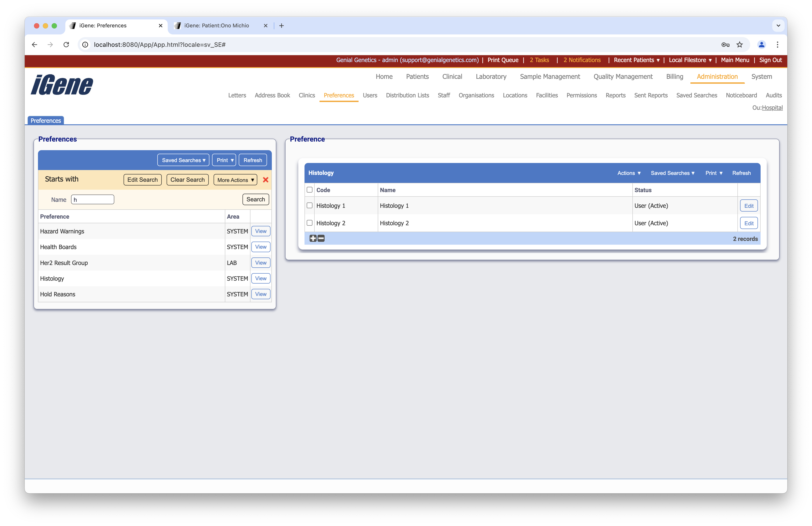The image size is (812, 526).
Task: Toggle the select-all checkbox beside Code
Action: (309, 190)
